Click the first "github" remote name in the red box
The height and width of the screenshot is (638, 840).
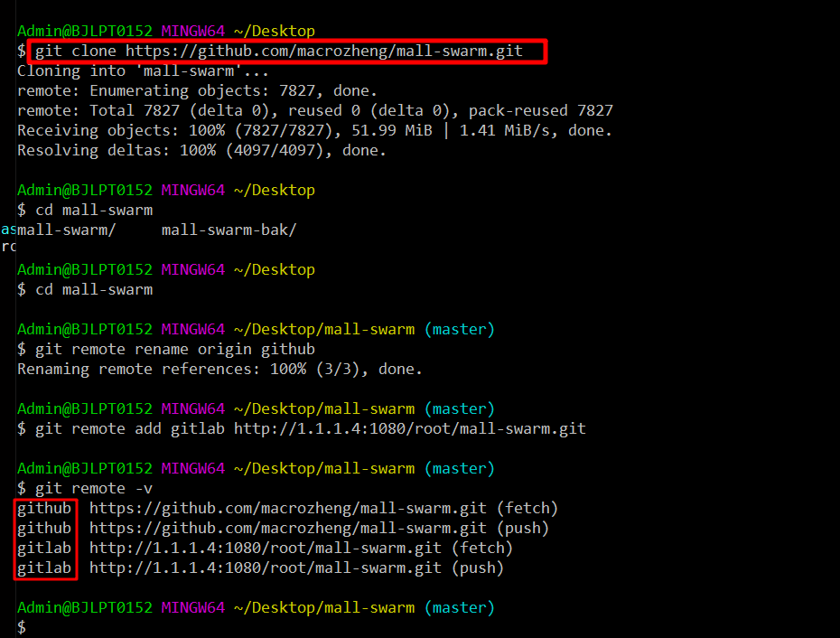point(44,508)
